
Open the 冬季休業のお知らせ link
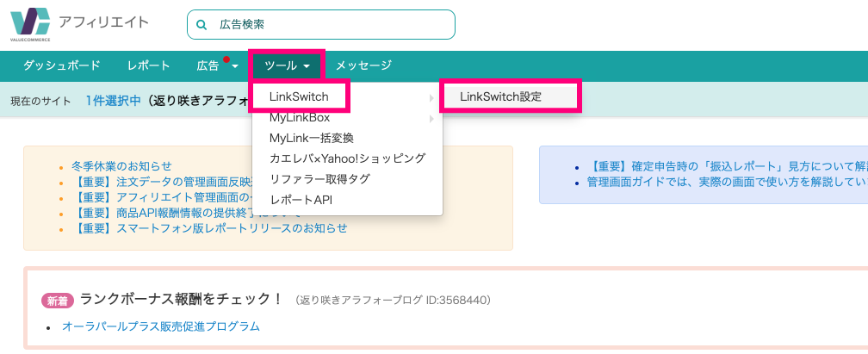click(x=121, y=165)
